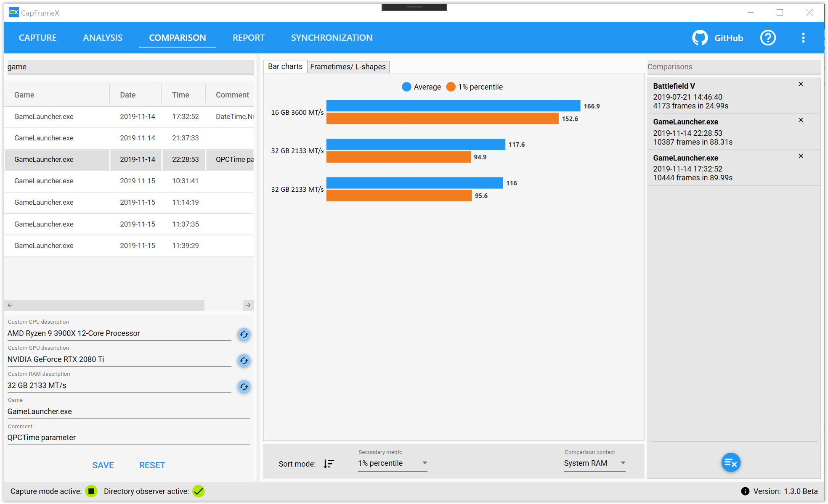Open the help question mark icon
The image size is (828, 504).
pyautogui.click(x=768, y=38)
